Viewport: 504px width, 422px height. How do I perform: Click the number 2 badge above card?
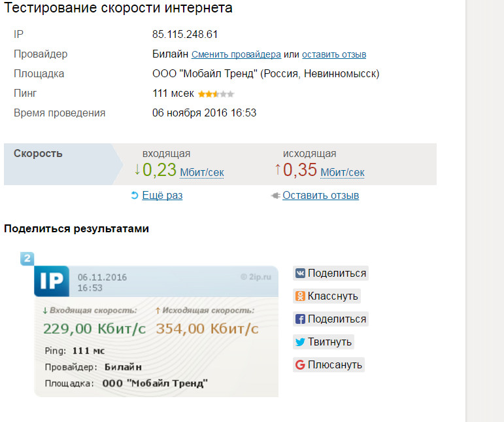tap(27, 258)
